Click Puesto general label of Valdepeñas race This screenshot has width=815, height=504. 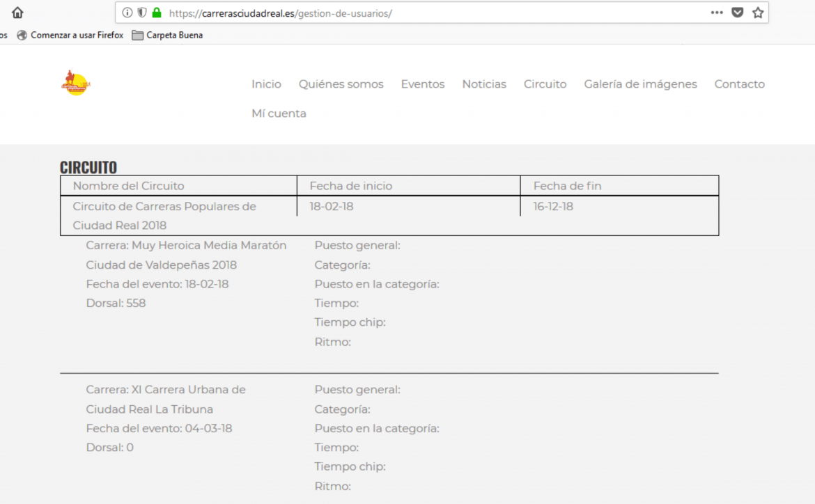pyautogui.click(x=357, y=245)
